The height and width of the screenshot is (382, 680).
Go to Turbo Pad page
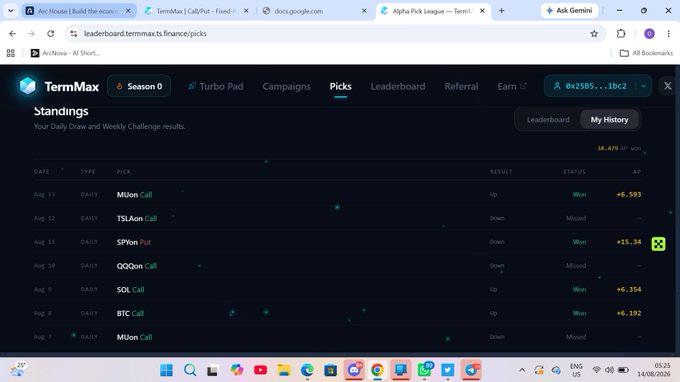216,86
